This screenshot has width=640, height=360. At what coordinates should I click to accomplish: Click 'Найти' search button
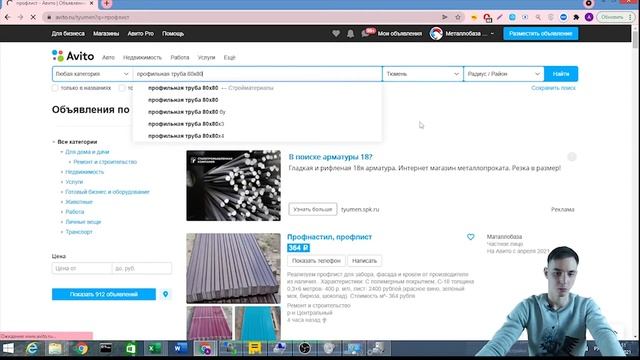pos(561,74)
